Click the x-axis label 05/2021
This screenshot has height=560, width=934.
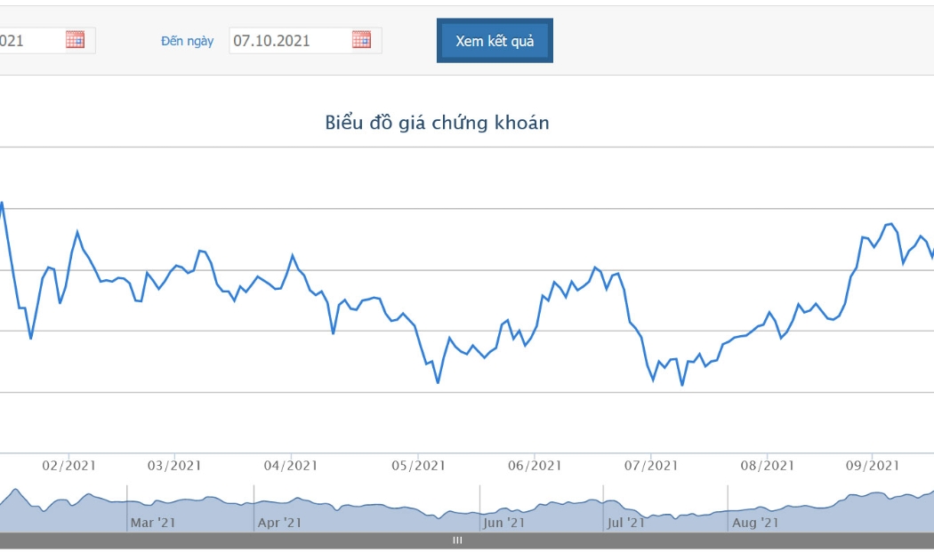pyautogui.click(x=418, y=466)
